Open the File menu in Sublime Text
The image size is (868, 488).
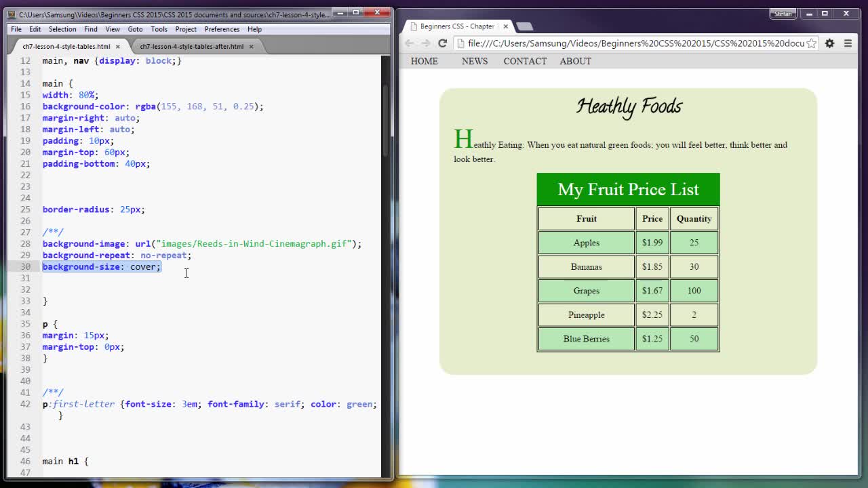16,29
